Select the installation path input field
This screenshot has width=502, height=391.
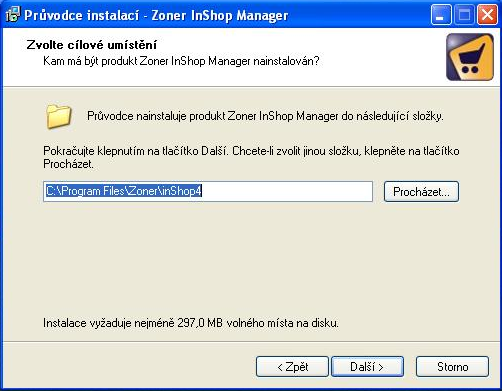click(208, 191)
